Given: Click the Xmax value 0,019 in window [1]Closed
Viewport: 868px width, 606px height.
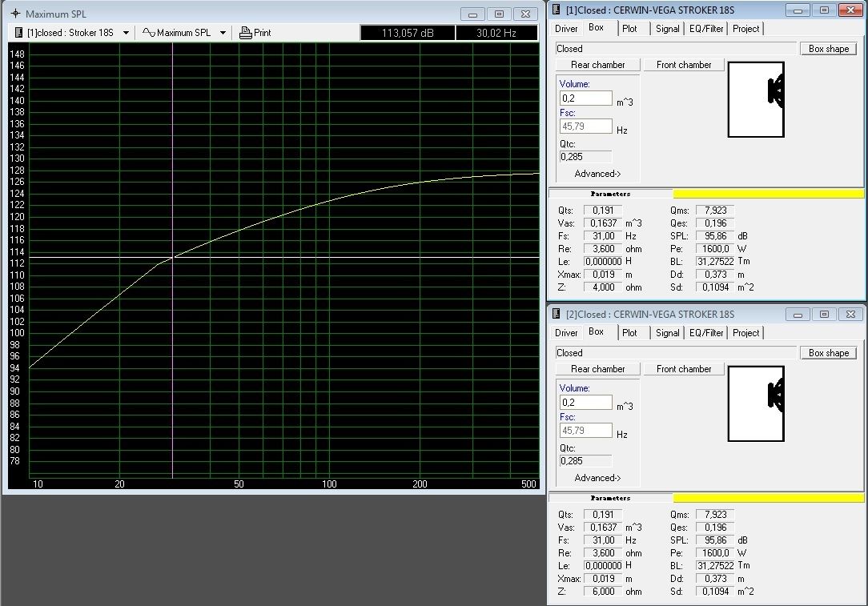Looking at the screenshot, I should [603, 275].
